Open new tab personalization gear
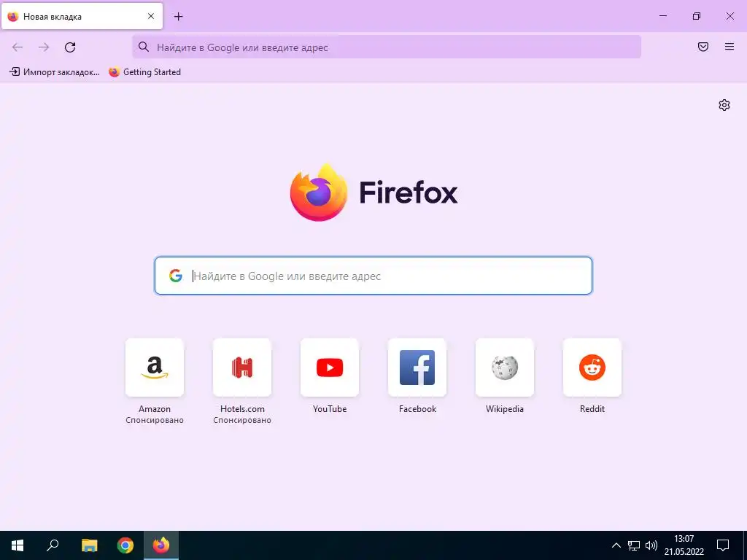 click(724, 105)
